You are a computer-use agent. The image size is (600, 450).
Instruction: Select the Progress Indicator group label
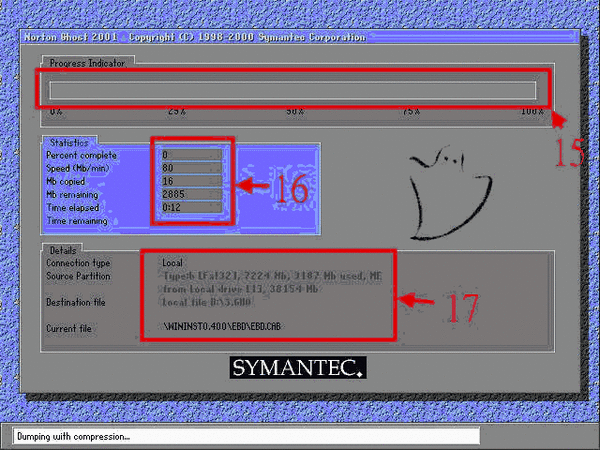87,63
